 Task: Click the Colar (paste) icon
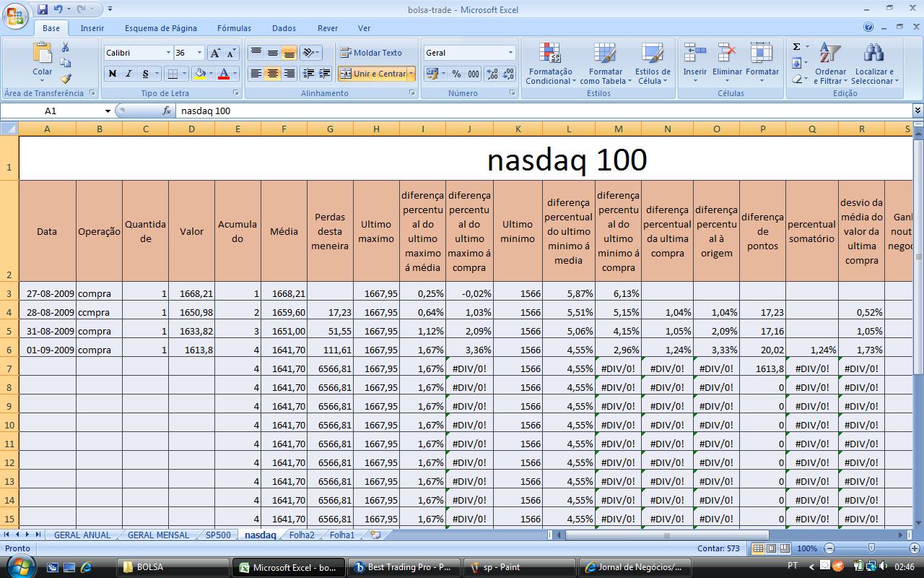coord(43,53)
